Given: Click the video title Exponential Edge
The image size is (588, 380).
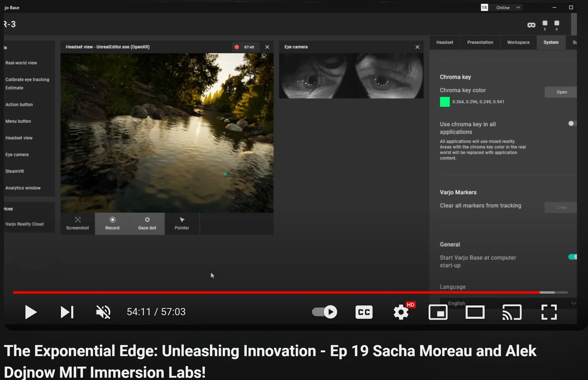Looking at the screenshot, I should (x=270, y=361).
